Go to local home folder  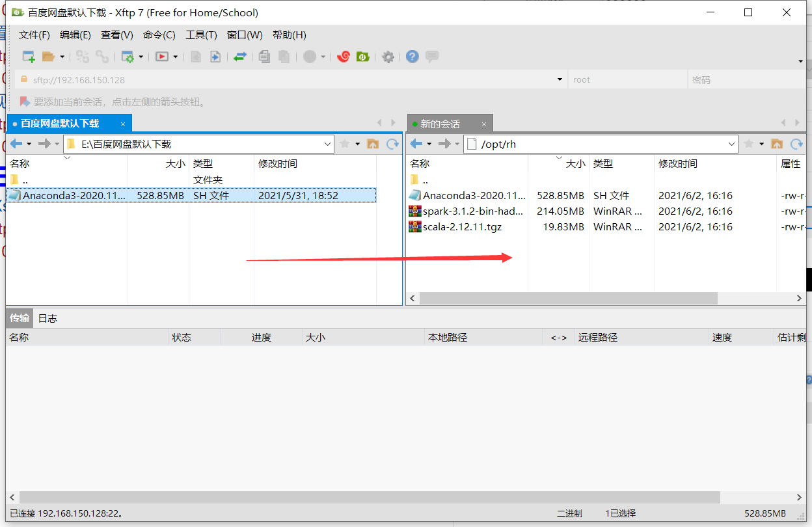click(373, 144)
